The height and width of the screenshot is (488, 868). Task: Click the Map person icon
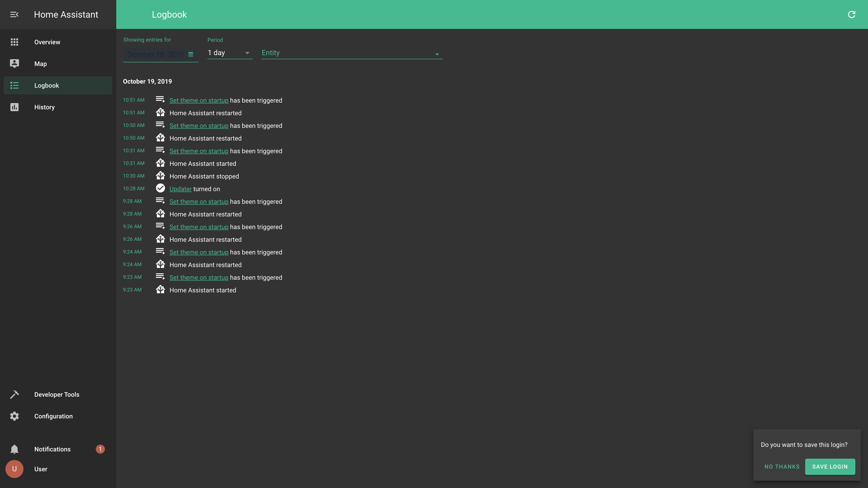pyautogui.click(x=14, y=64)
